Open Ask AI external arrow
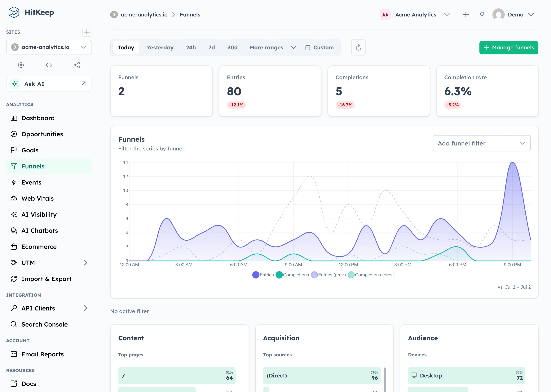Screen dimensions: 551x392 pyautogui.click(x=83, y=83)
